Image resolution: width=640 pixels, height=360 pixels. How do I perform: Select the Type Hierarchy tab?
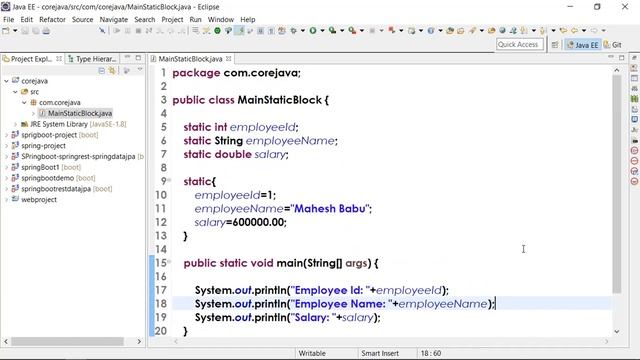tap(93, 59)
